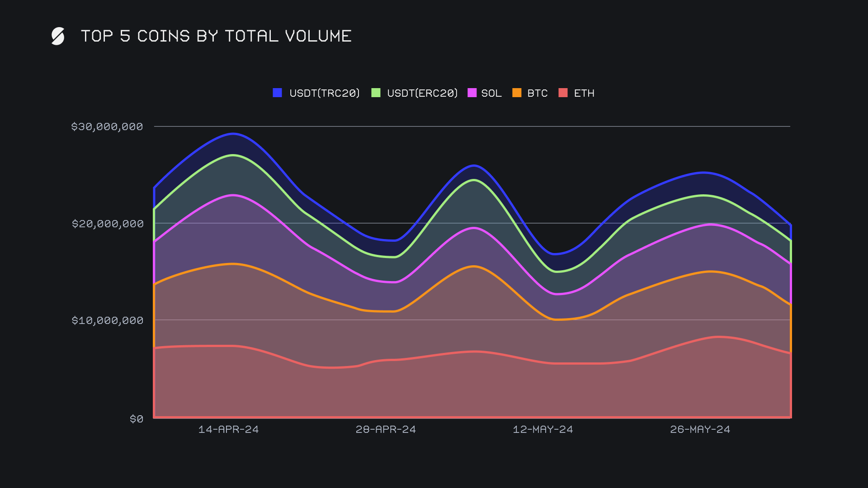Image resolution: width=868 pixels, height=488 pixels.
Task: Click the orange BTC legend swatch
Action: [517, 93]
